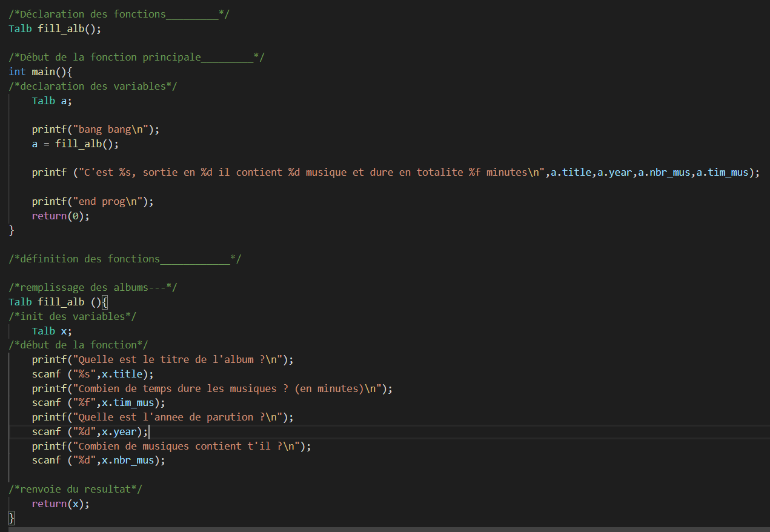Click the 'a = fill_alb();' assignment line
The width and height of the screenshot is (770, 532).
click(x=75, y=144)
